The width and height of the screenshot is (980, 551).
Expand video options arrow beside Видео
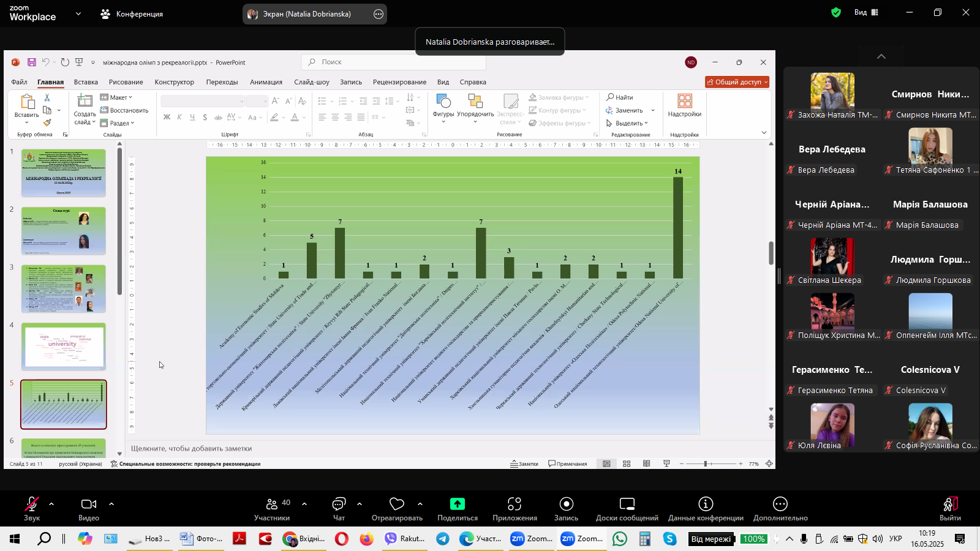(x=111, y=504)
